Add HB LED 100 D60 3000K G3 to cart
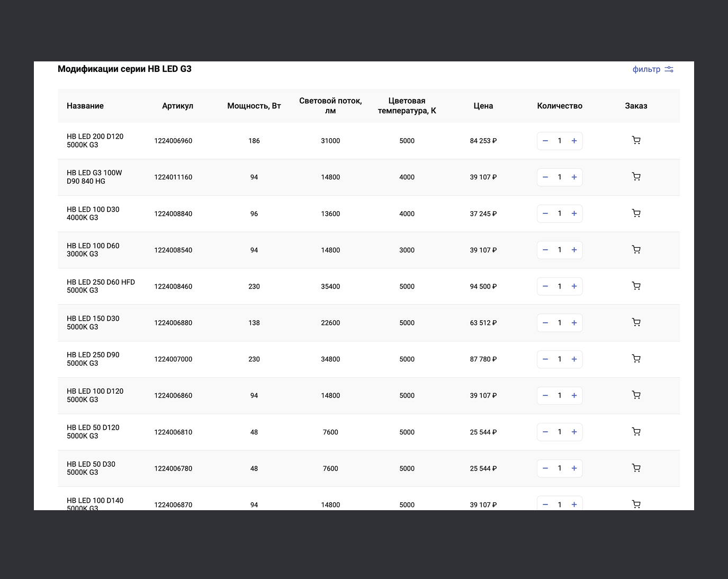The image size is (728, 579). click(636, 250)
